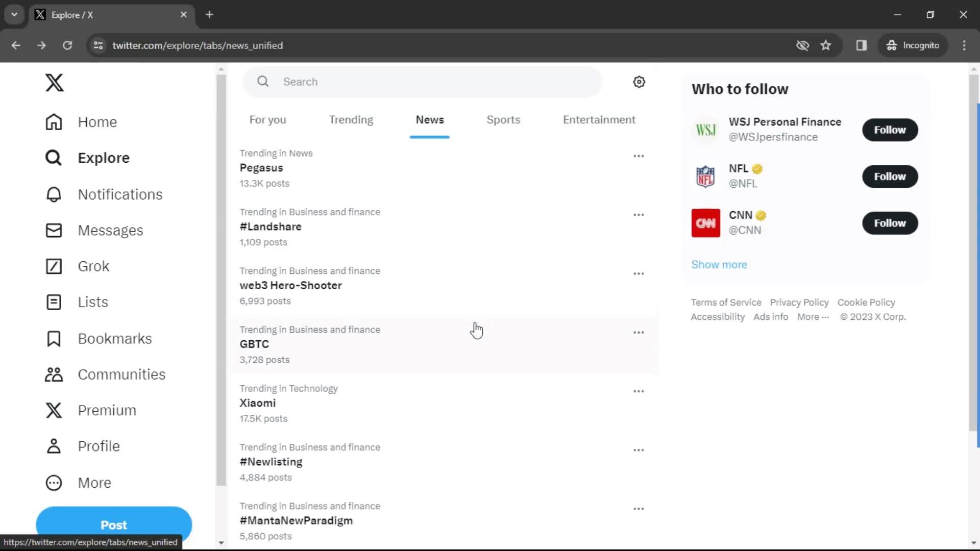
Task: Open Grok in the sidebar
Action: click(x=77, y=266)
